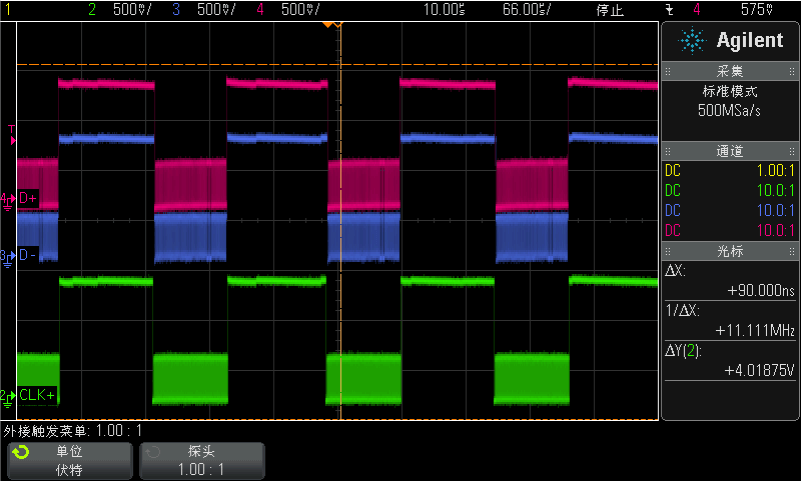Open the 采集 acquisition panel header
Image resolution: width=801 pixels, height=481 pixels.
(730, 71)
